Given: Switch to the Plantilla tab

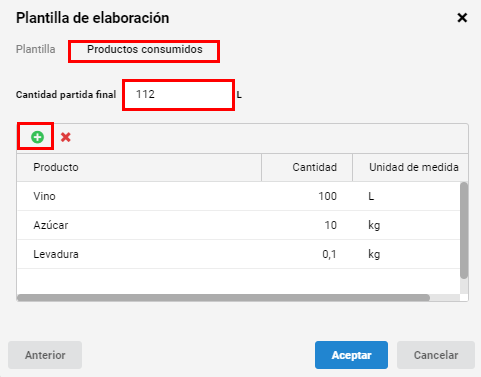Looking at the screenshot, I should (36, 49).
